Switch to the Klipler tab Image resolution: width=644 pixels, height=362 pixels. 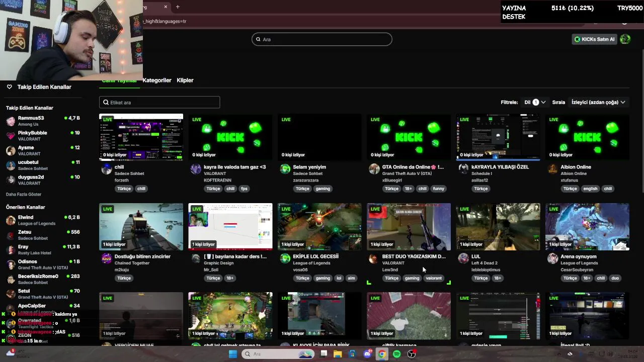click(185, 80)
